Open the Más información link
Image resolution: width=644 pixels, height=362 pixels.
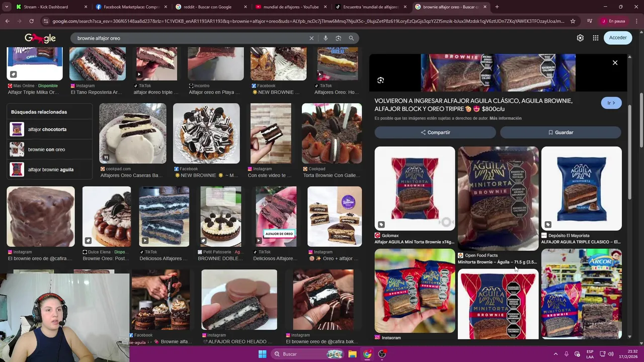[505, 118]
